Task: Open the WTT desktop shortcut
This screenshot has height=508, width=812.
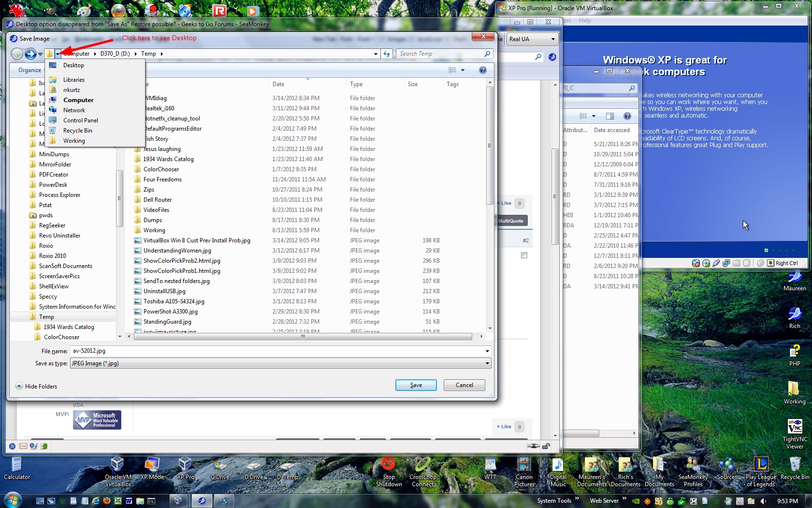Action: (x=490, y=468)
